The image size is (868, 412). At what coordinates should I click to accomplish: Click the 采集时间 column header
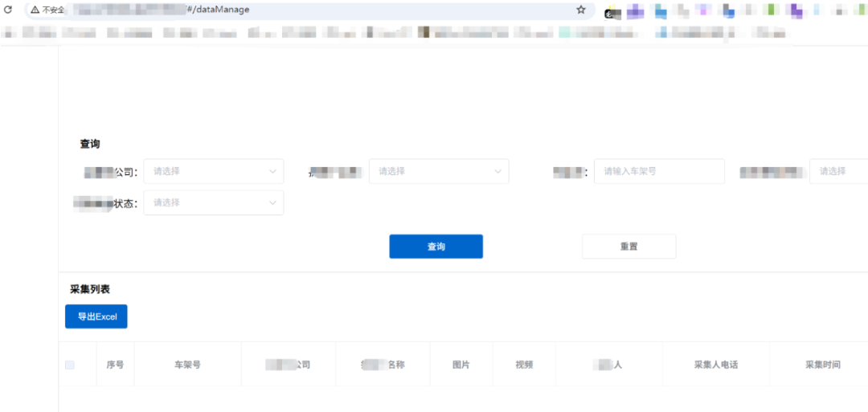[x=823, y=365]
